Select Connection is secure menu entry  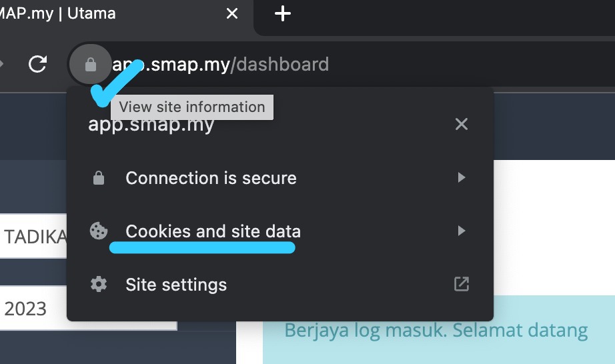click(280, 178)
